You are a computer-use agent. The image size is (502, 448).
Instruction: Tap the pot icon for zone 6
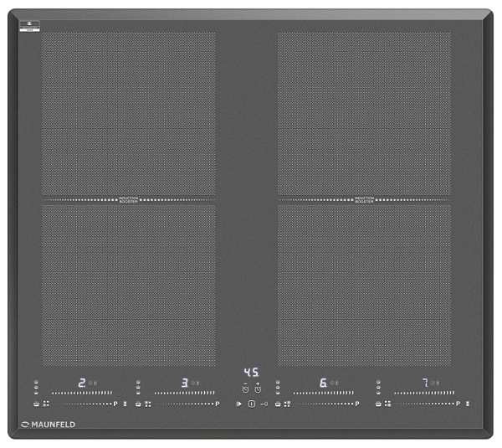[277, 404]
